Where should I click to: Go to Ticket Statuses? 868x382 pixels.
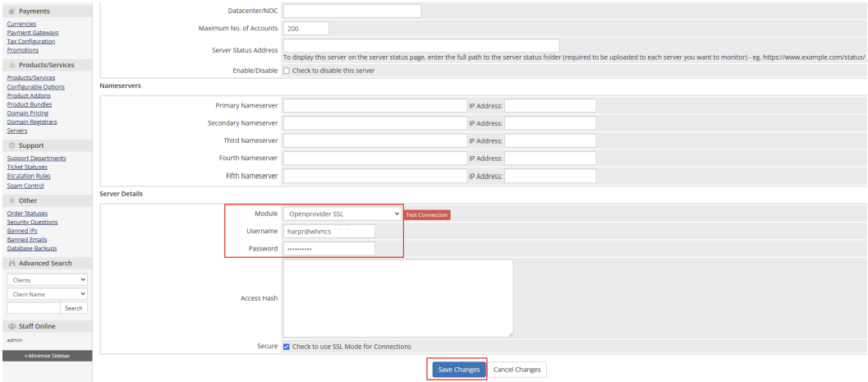[x=27, y=167]
